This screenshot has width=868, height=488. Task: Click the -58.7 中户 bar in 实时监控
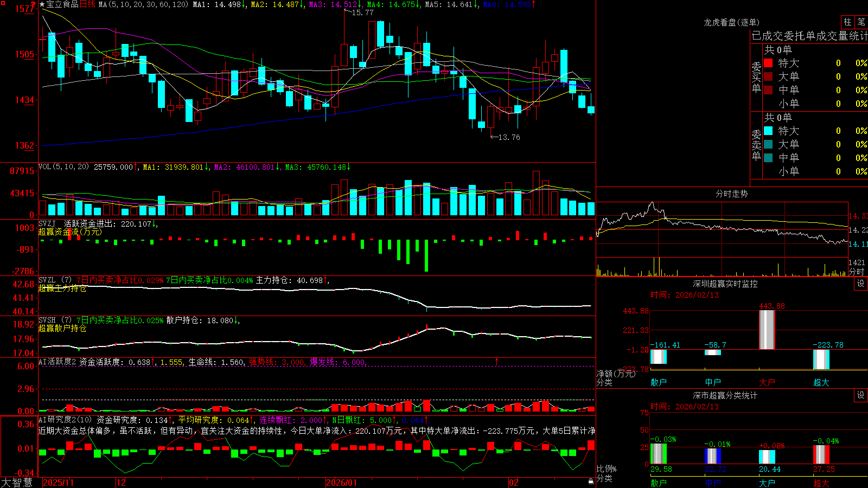[712, 352]
